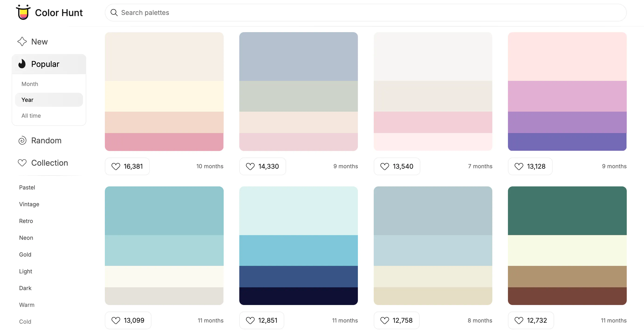
Task: Switch to the Neon category
Action: tap(26, 238)
